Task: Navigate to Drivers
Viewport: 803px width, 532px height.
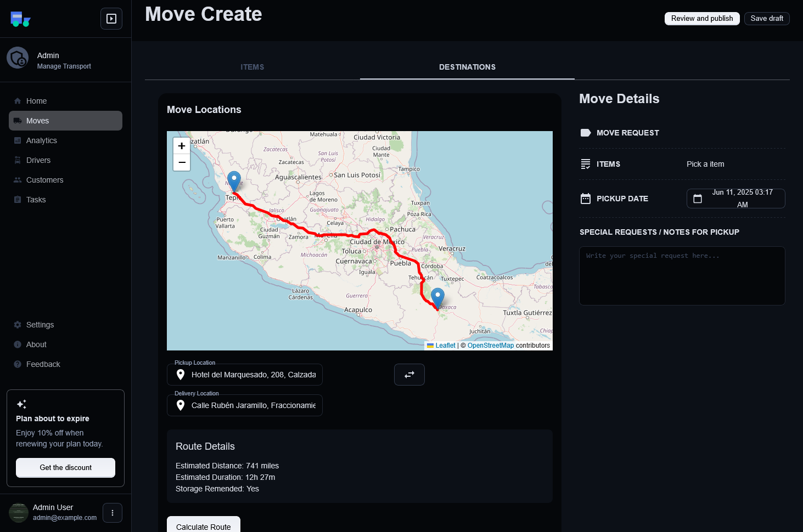Action: (x=65, y=160)
